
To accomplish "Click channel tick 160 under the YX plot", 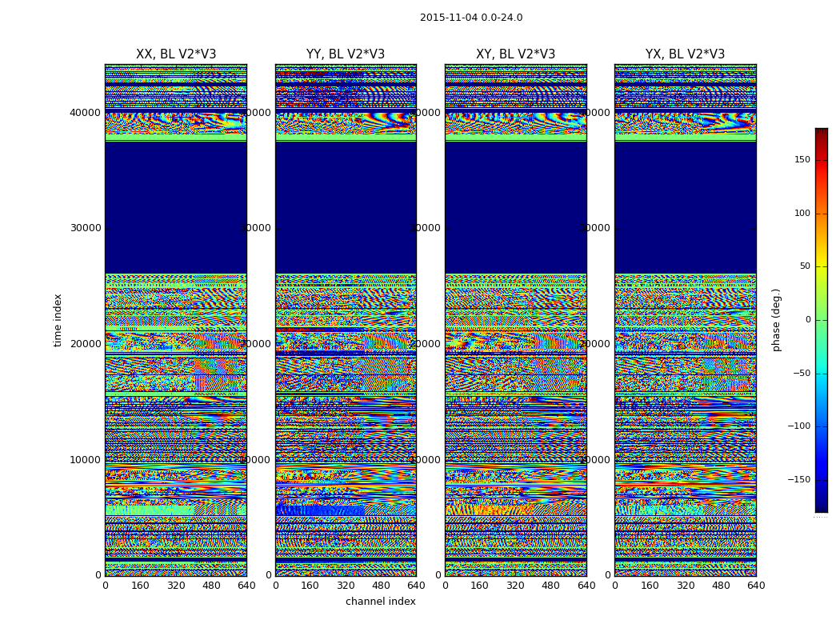I will pos(650,586).
